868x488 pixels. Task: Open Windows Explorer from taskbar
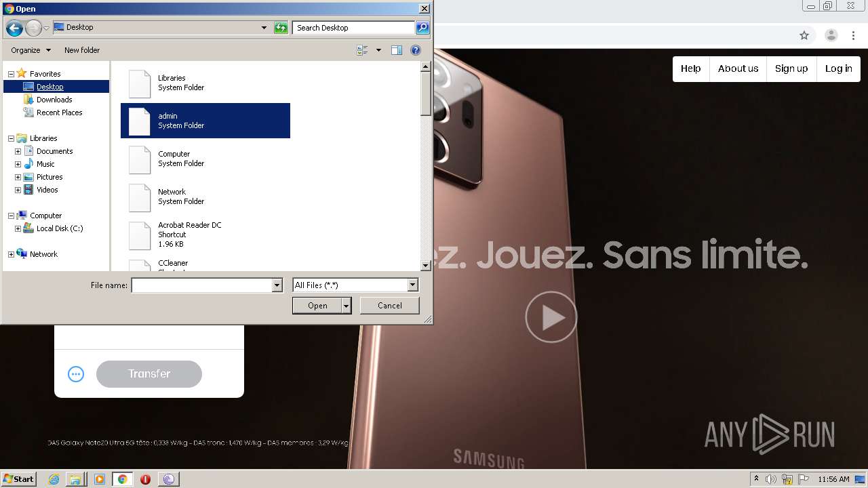click(x=75, y=479)
